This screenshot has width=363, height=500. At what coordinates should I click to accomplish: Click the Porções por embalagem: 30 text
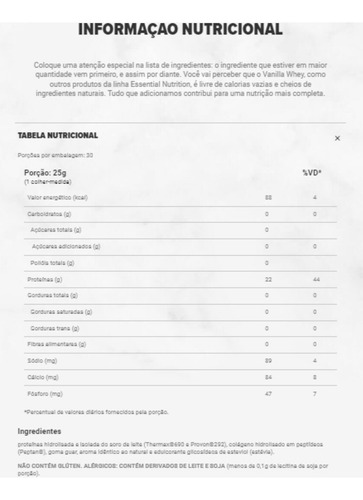click(55, 155)
